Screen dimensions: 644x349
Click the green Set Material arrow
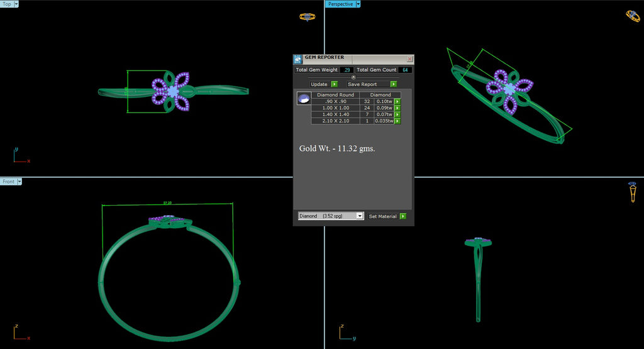(402, 216)
